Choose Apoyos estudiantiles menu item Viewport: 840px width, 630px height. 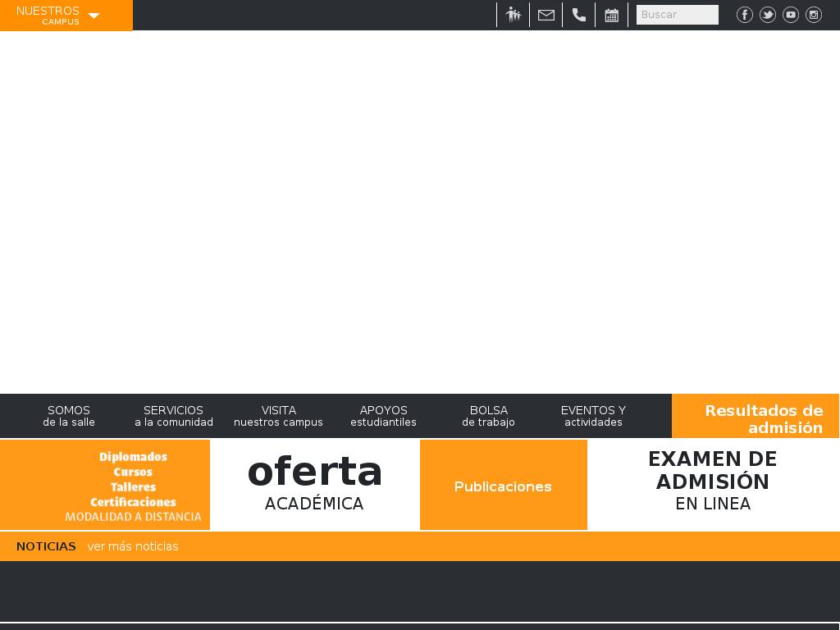click(x=383, y=416)
